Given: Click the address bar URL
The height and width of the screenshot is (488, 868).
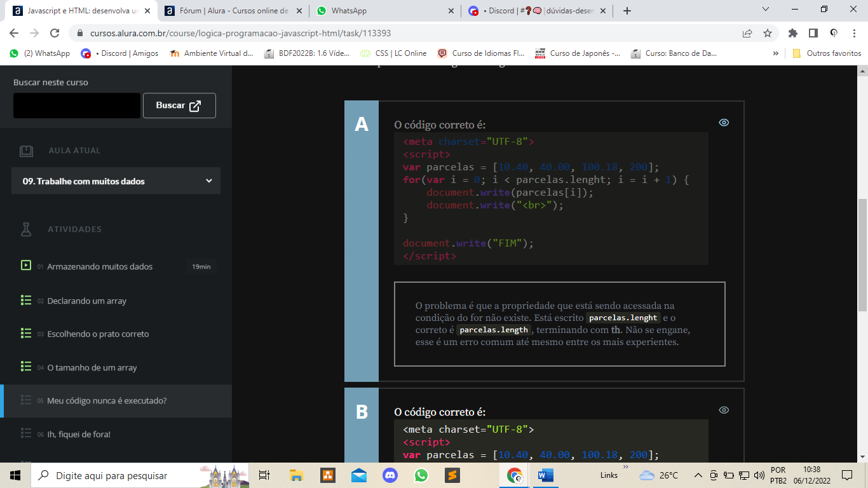Looking at the screenshot, I should [240, 33].
